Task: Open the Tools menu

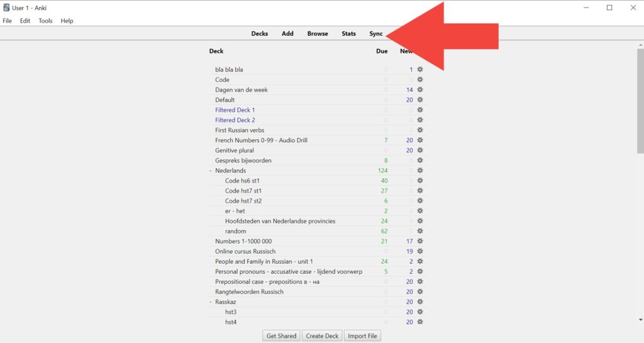Action: coord(45,21)
